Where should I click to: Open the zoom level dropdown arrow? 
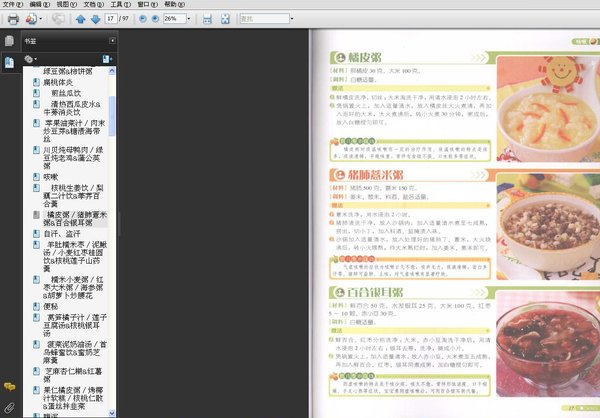[x=189, y=18]
